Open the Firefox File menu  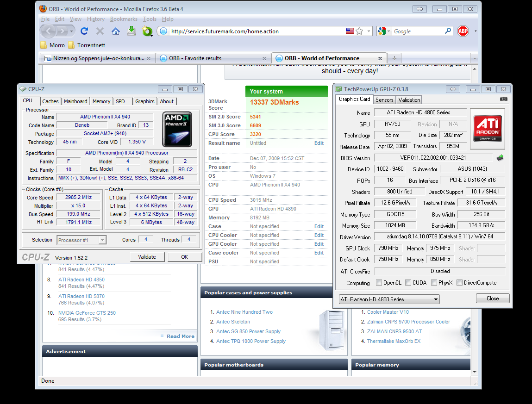pyautogui.click(x=45, y=19)
